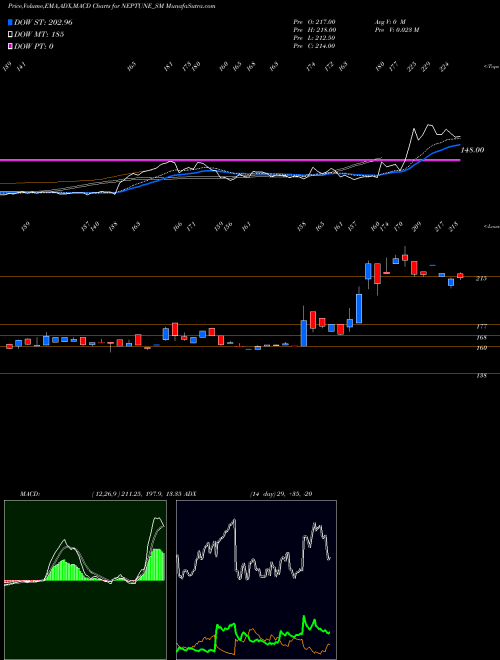Click the '177' price level label
The height and width of the screenshot is (660, 500).
click(481, 326)
